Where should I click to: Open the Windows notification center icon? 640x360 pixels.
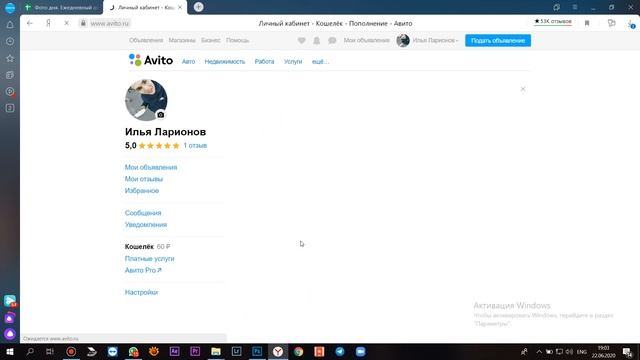627,352
